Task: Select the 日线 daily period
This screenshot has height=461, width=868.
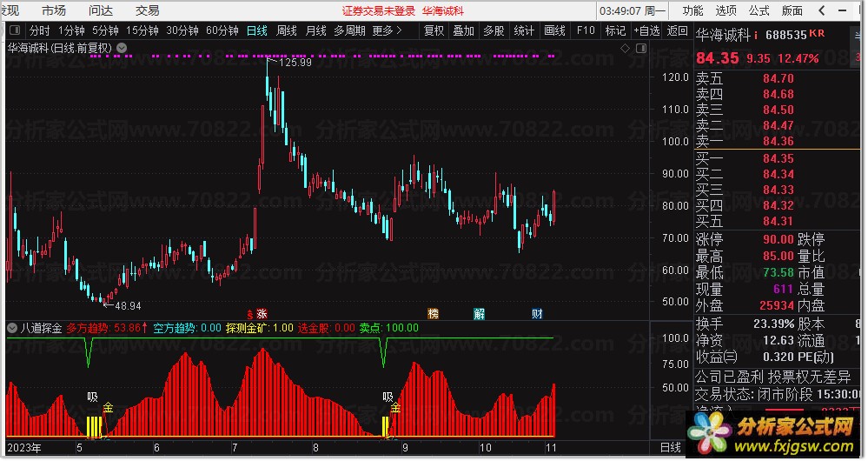Action: pos(257,31)
